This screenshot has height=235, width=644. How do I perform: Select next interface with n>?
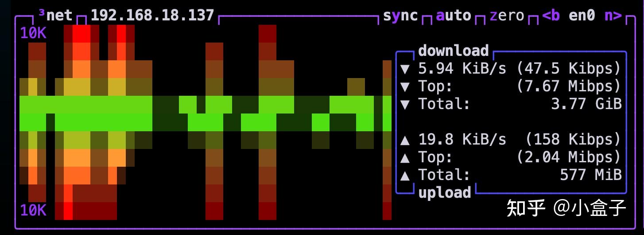click(613, 16)
